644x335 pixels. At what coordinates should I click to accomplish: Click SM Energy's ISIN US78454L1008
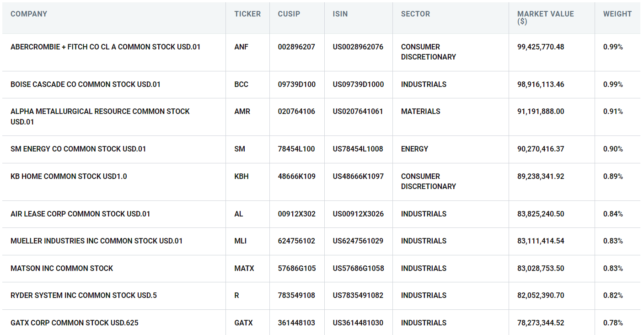pyautogui.click(x=358, y=149)
